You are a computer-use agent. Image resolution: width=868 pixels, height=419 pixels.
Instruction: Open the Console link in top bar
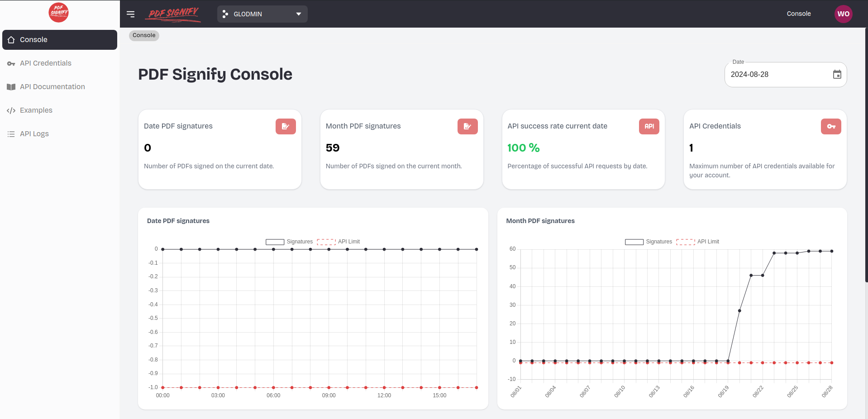click(x=799, y=14)
